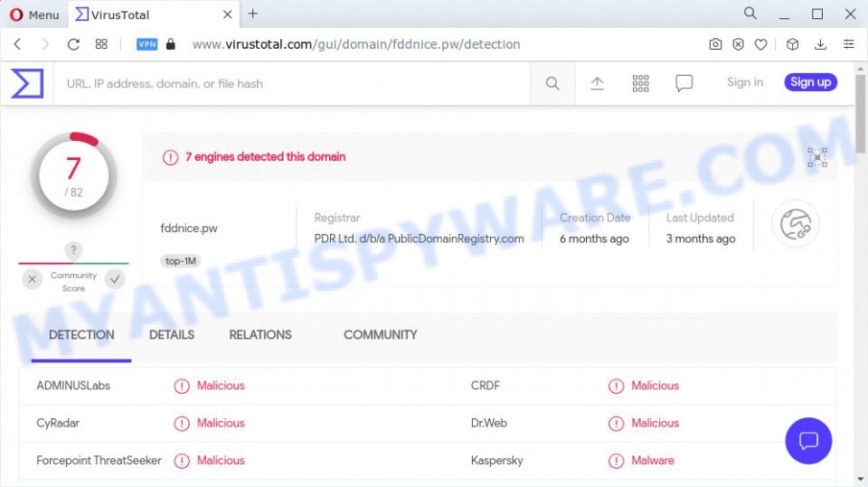Open the crypto wallet cube icon

pos(793,44)
